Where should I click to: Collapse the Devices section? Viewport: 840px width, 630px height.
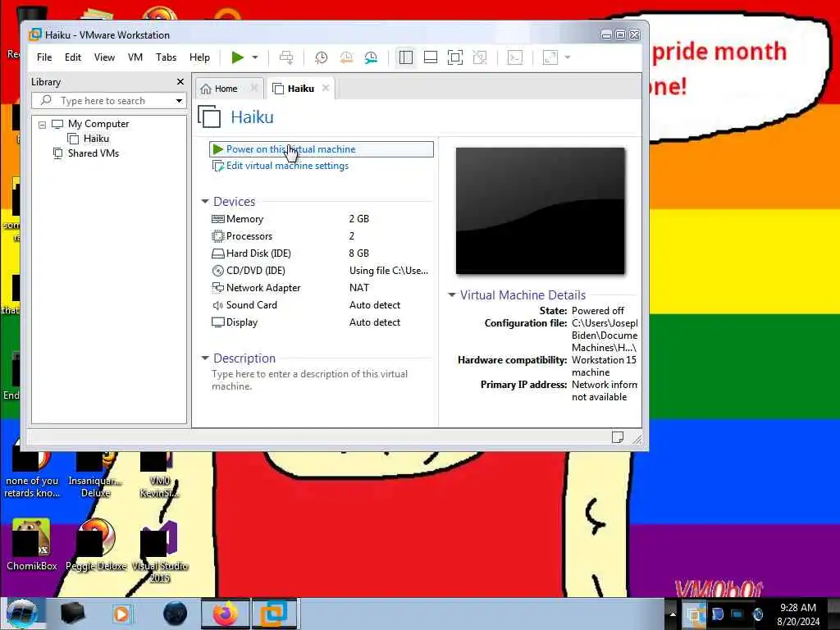pos(204,202)
